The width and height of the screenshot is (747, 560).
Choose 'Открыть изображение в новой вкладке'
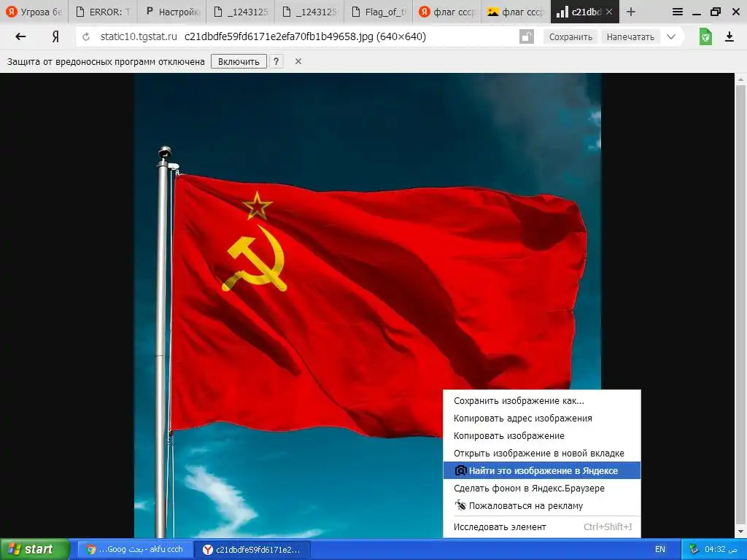pos(542,454)
